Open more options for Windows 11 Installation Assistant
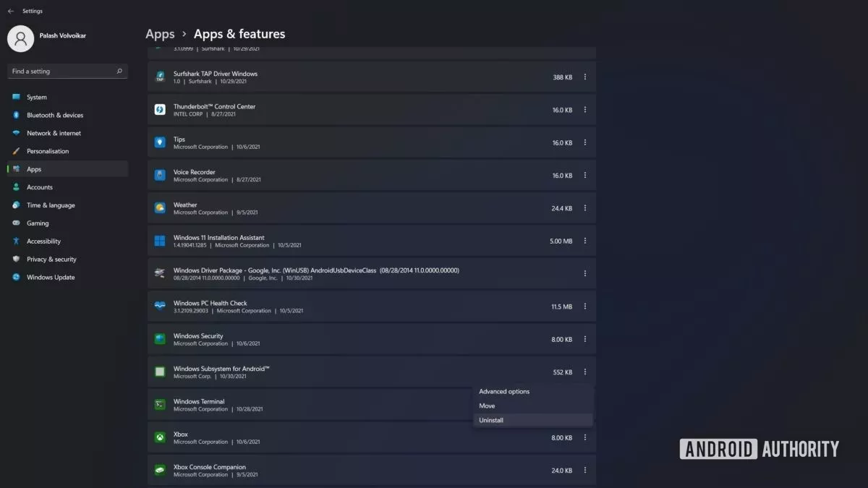 [585, 241]
